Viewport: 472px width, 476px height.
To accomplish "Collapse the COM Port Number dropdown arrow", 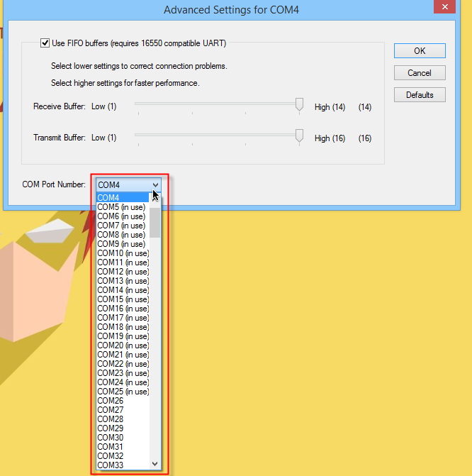I will [x=155, y=184].
